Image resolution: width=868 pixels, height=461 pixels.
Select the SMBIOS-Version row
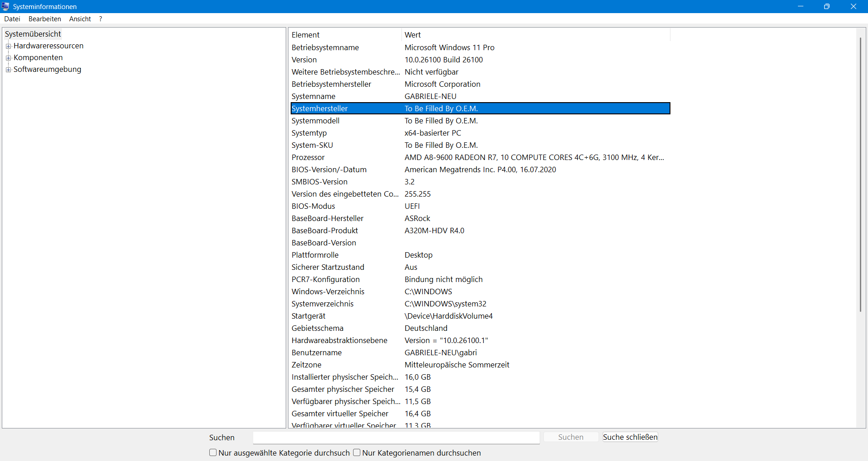click(x=480, y=182)
